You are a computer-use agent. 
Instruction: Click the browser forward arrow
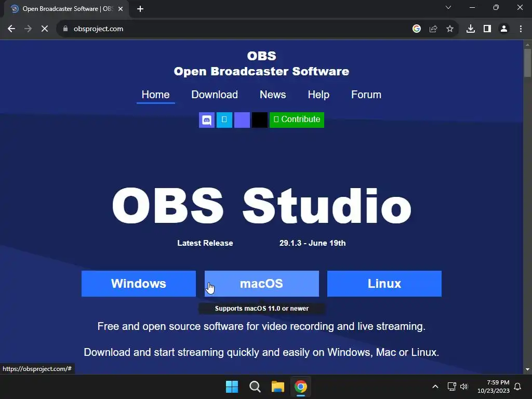click(28, 29)
